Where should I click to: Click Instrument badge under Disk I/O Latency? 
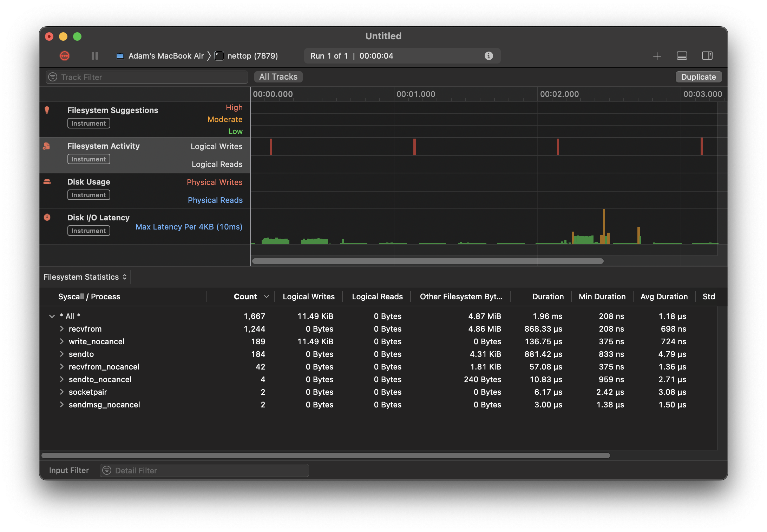click(88, 231)
